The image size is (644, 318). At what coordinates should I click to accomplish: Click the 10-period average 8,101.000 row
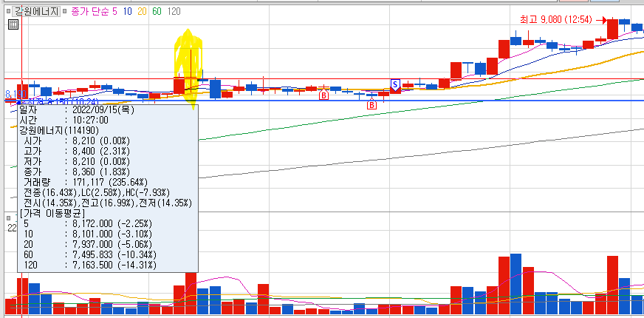[88, 234]
